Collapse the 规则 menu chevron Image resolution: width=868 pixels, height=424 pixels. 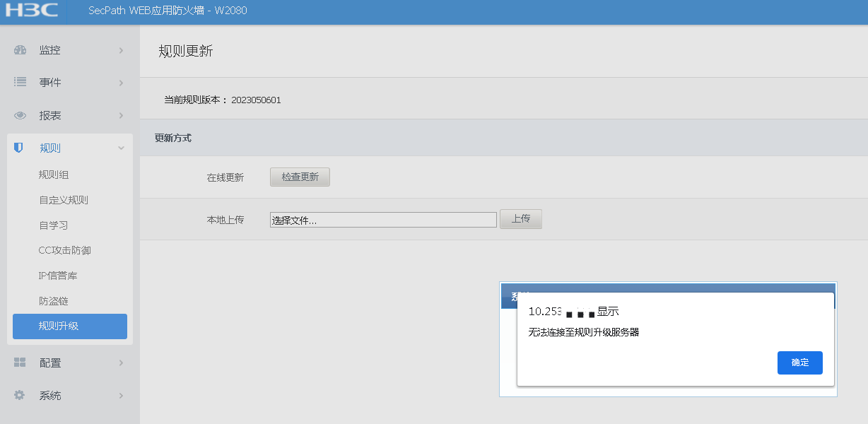(x=121, y=148)
